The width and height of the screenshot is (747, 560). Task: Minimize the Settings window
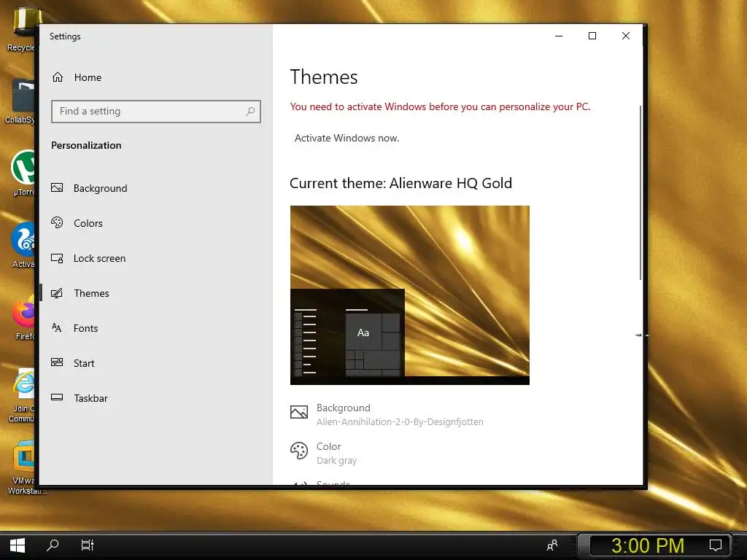tap(559, 36)
